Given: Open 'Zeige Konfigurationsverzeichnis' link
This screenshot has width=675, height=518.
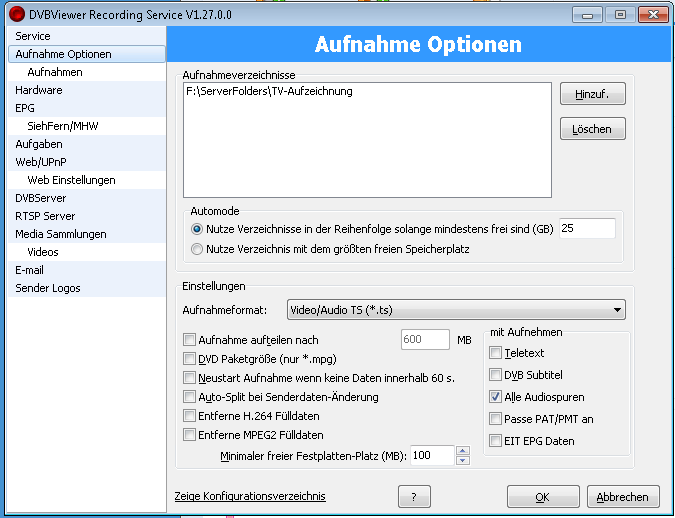Looking at the screenshot, I should [250, 496].
